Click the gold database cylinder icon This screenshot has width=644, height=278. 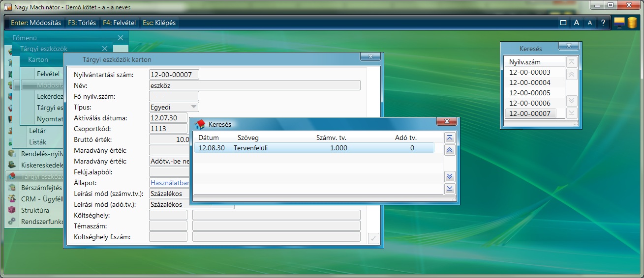[x=632, y=23]
